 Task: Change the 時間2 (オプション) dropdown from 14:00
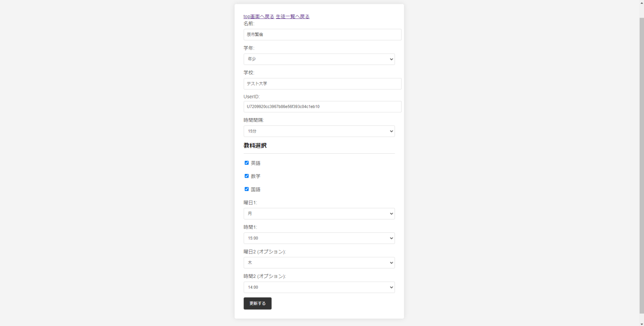click(319, 287)
